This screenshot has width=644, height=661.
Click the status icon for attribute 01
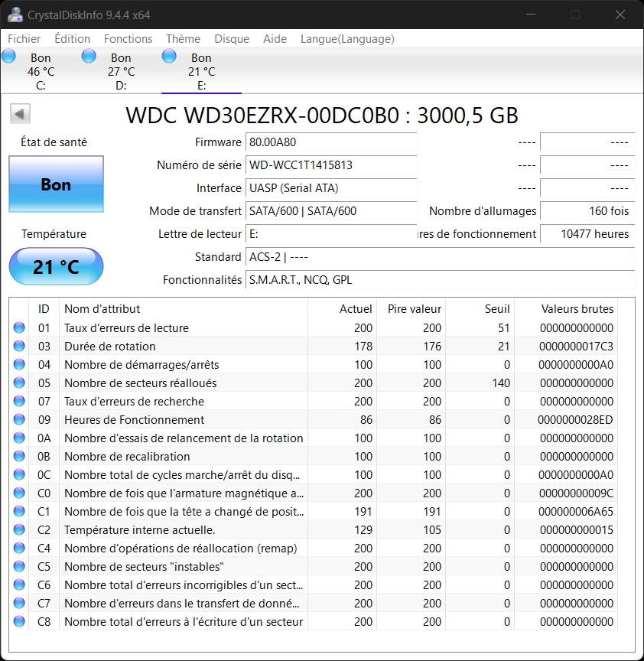19,328
